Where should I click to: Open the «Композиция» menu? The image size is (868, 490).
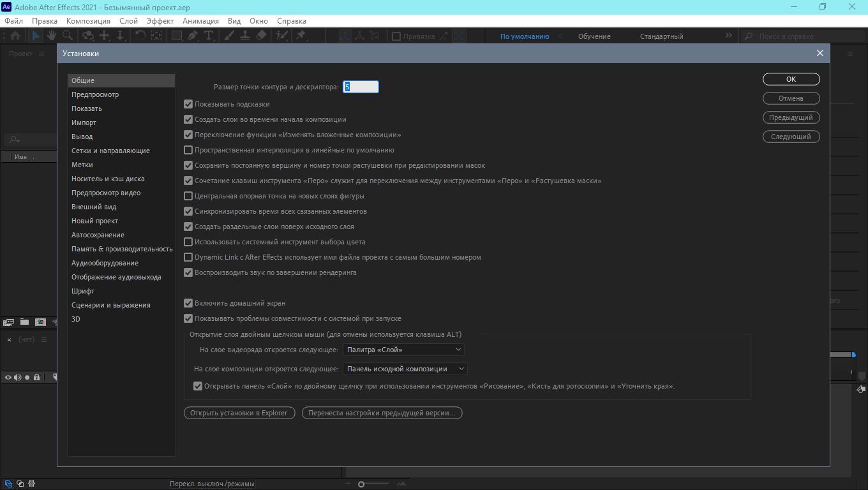click(x=88, y=21)
